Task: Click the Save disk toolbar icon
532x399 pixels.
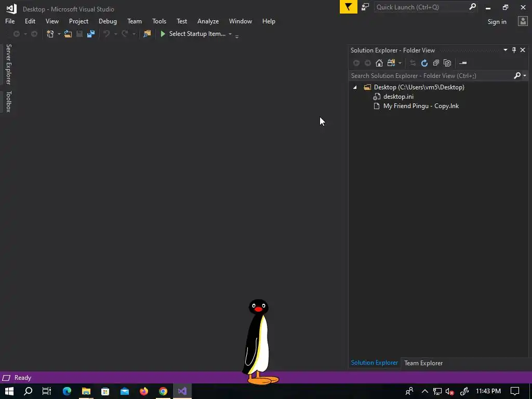Action: click(79, 34)
